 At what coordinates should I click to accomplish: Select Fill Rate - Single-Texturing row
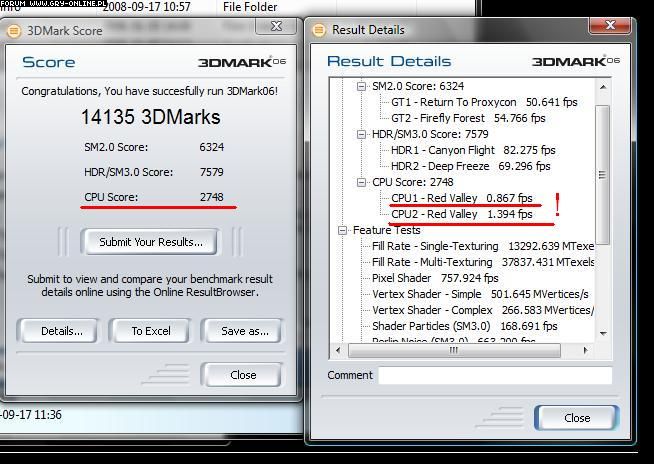pos(483,246)
